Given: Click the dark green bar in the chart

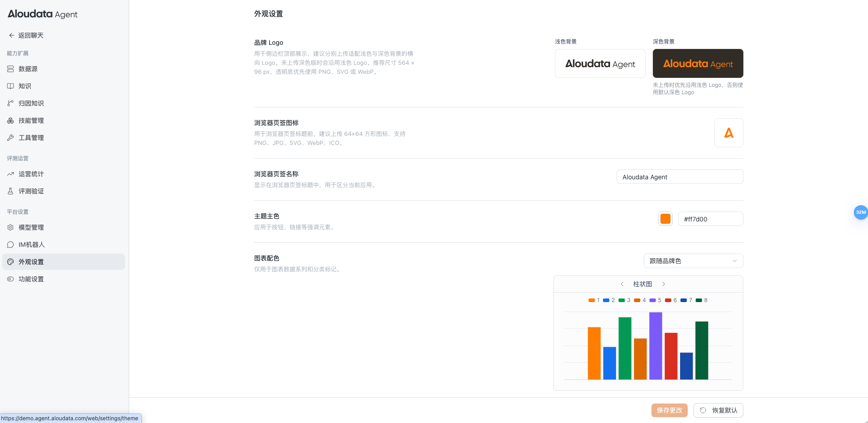Looking at the screenshot, I should coord(702,351).
